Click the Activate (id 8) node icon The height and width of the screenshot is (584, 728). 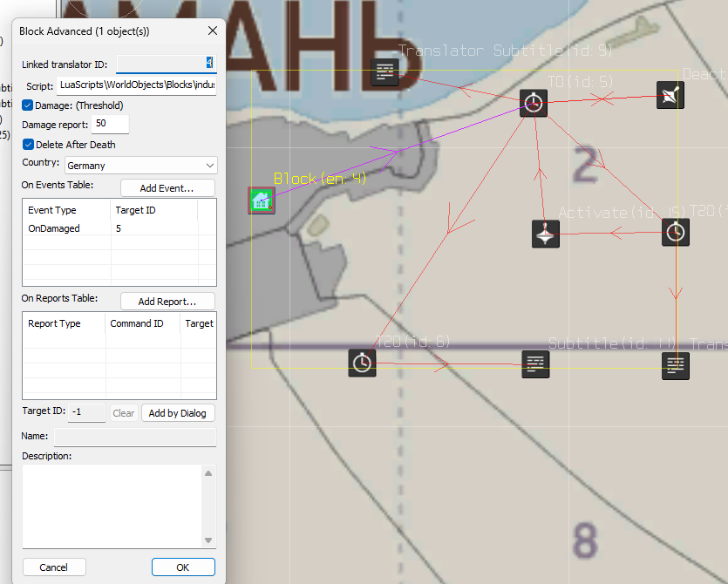tap(545, 234)
